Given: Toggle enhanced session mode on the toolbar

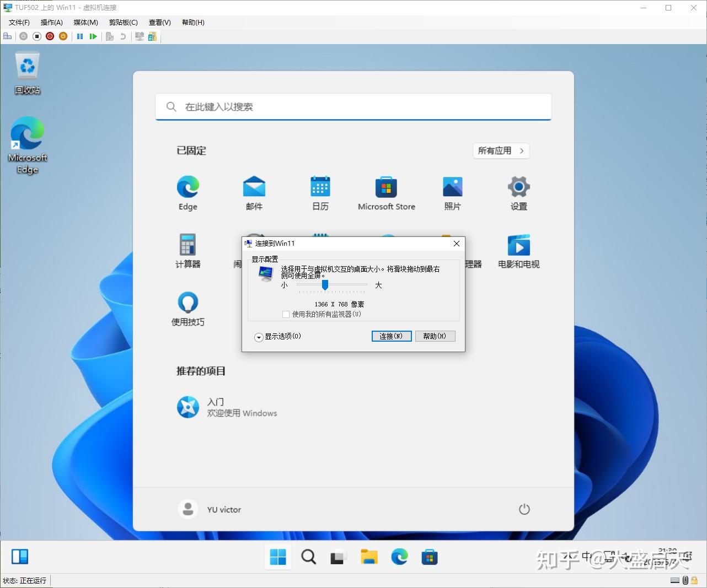Looking at the screenshot, I should (x=139, y=36).
